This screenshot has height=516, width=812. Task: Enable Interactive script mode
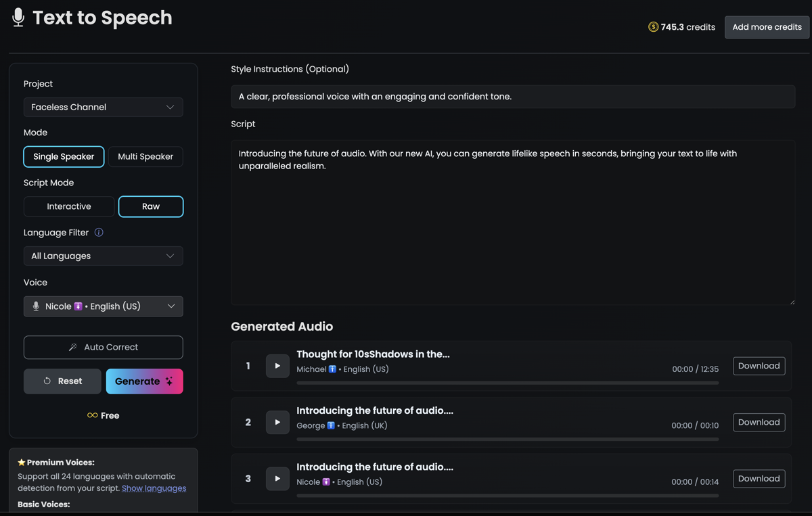point(69,206)
